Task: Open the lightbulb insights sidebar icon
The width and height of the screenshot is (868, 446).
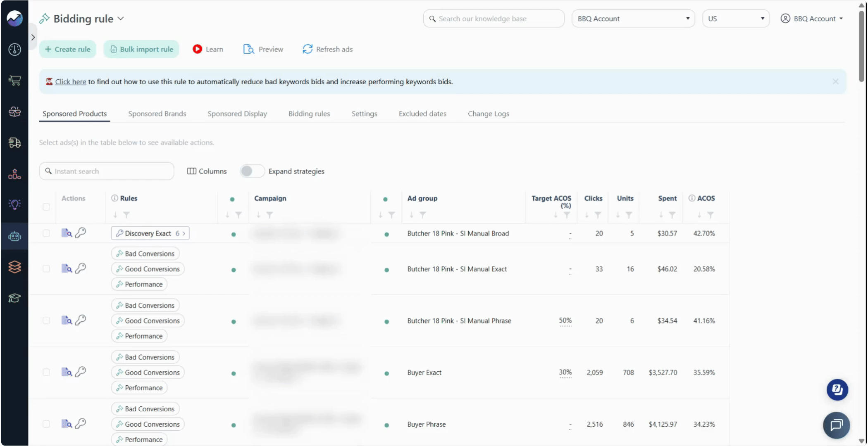Action: click(x=15, y=204)
